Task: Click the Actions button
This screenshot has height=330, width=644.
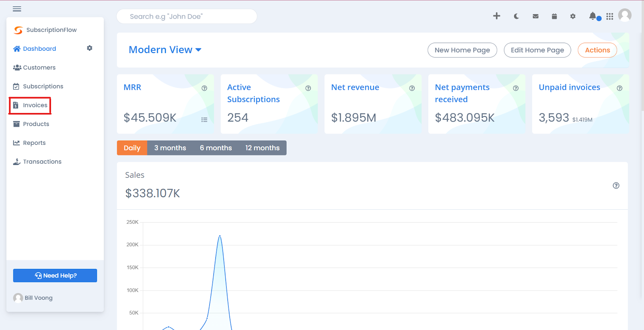Action: (597, 50)
